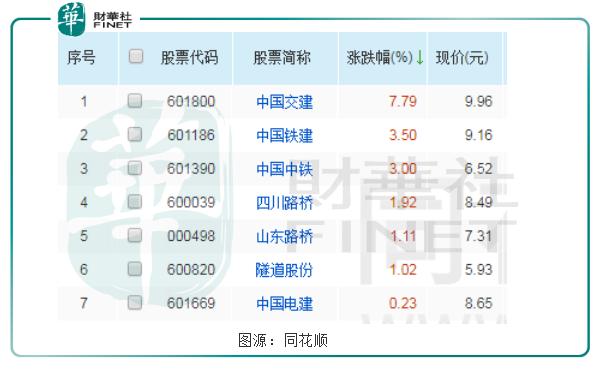Image resolution: width=604 pixels, height=369 pixels.
Task: Click the 1.02 change percentage value
Action: 403,269
